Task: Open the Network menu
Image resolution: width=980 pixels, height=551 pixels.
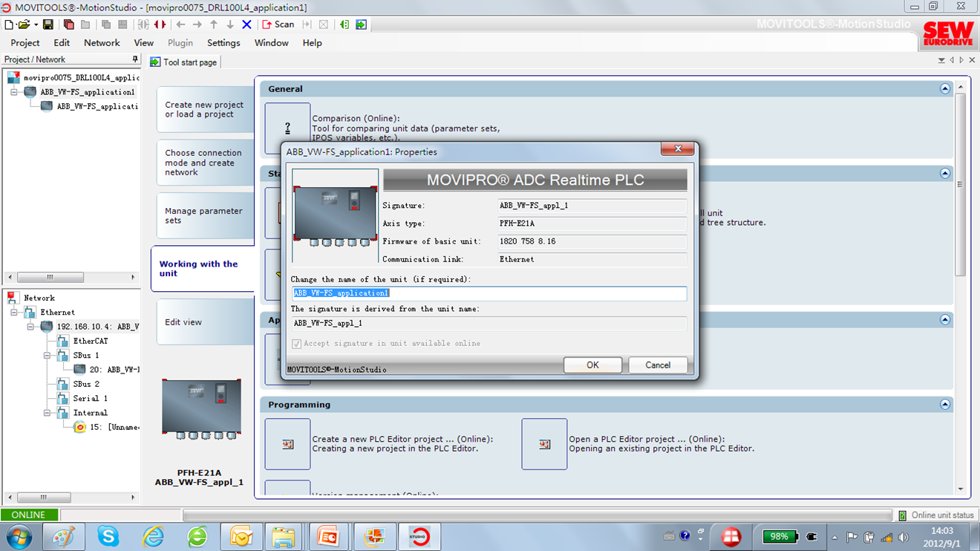Action: pos(102,43)
